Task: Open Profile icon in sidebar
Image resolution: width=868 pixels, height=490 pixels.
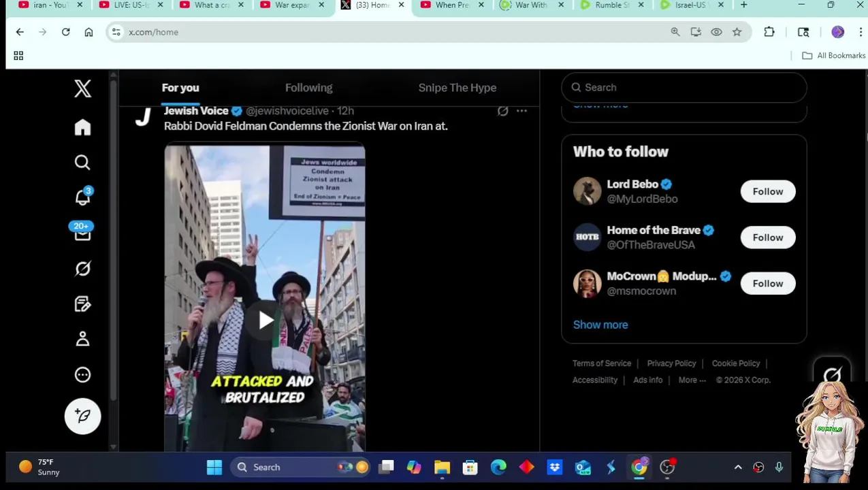Action: 82,339
